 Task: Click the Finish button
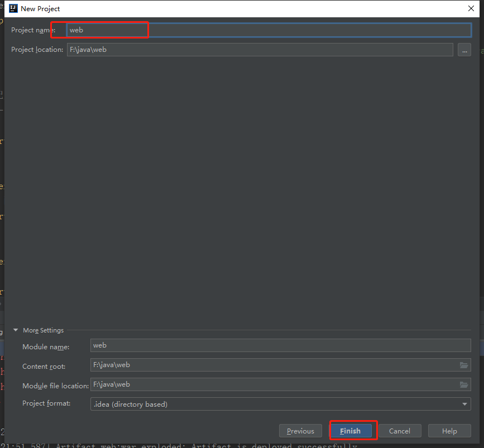pos(350,431)
